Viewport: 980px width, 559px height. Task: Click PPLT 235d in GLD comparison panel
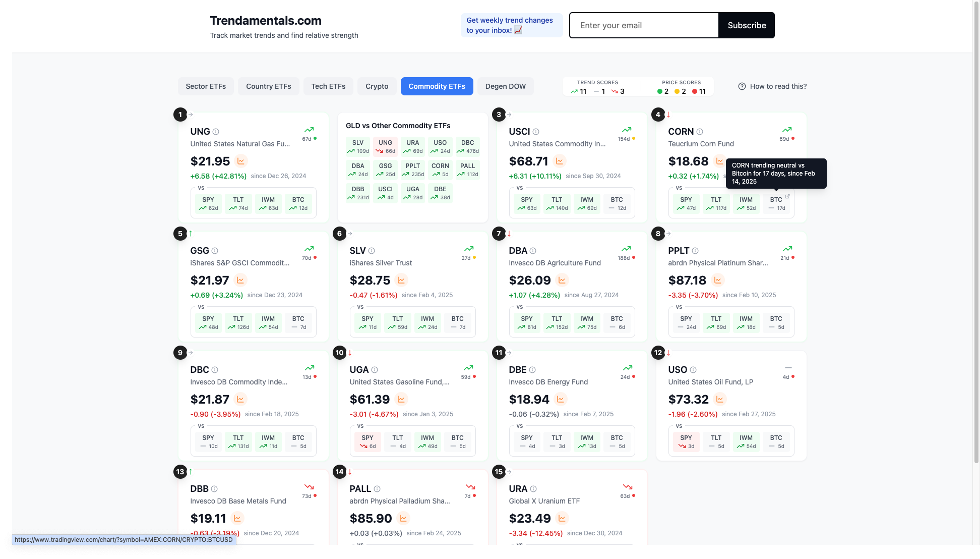pyautogui.click(x=412, y=170)
